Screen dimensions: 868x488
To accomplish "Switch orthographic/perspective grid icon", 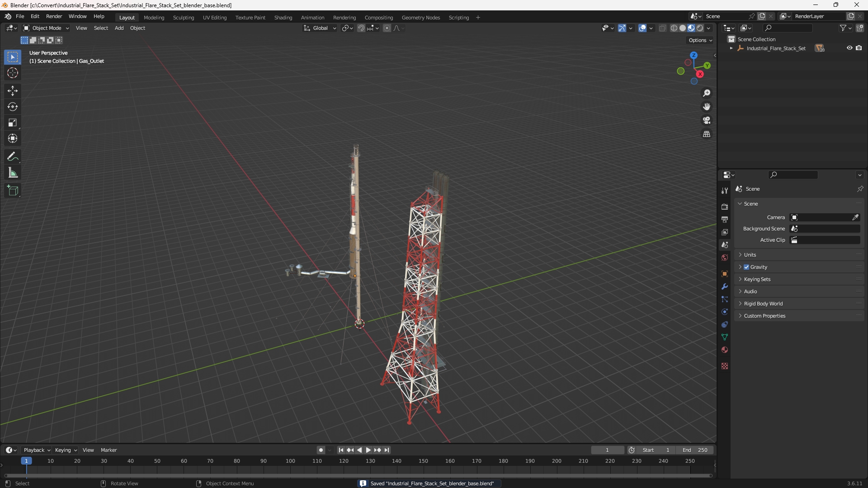I will pos(707,134).
